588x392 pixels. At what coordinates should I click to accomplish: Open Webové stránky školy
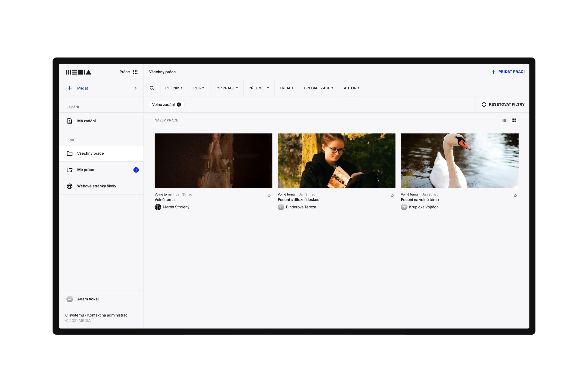click(x=101, y=186)
